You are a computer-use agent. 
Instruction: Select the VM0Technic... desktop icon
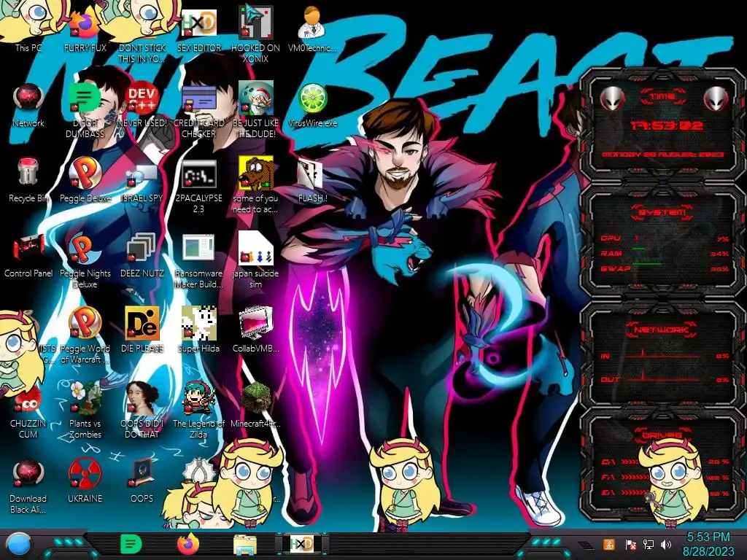(x=312, y=29)
